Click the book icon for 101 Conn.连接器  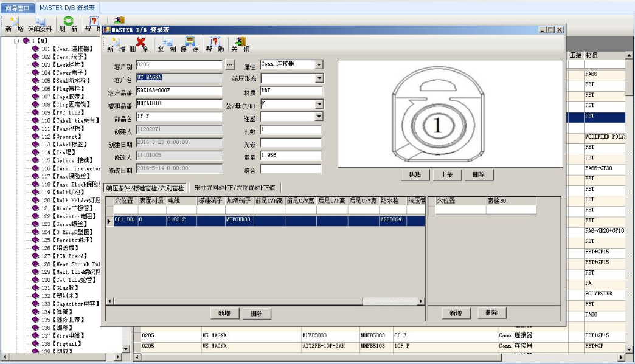pos(36,49)
